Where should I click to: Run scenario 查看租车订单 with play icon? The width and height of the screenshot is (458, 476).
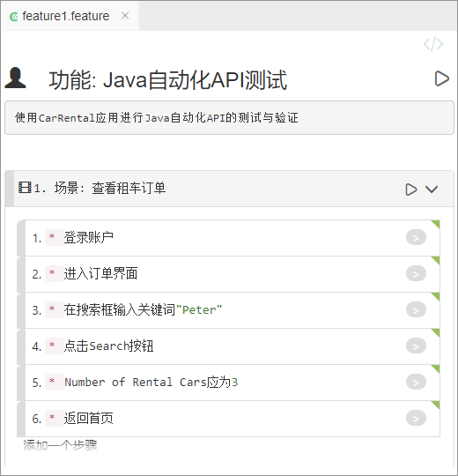pyautogui.click(x=411, y=190)
